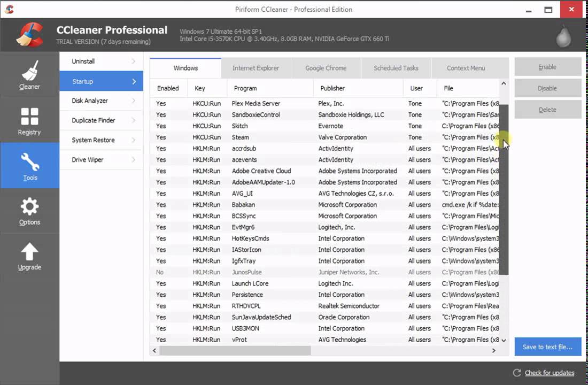The image size is (588, 385).
Task: Select the AVG_UI entry
Action: coord(325,193)
